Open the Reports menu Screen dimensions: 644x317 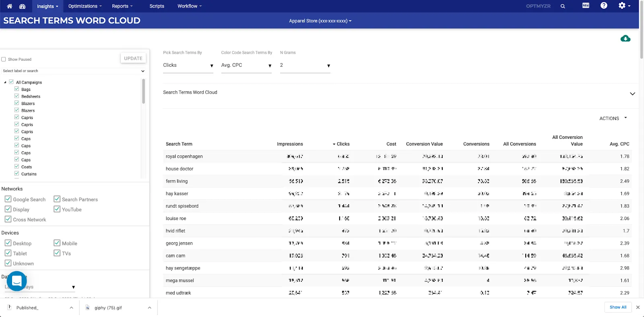click(x=122, y=6)
